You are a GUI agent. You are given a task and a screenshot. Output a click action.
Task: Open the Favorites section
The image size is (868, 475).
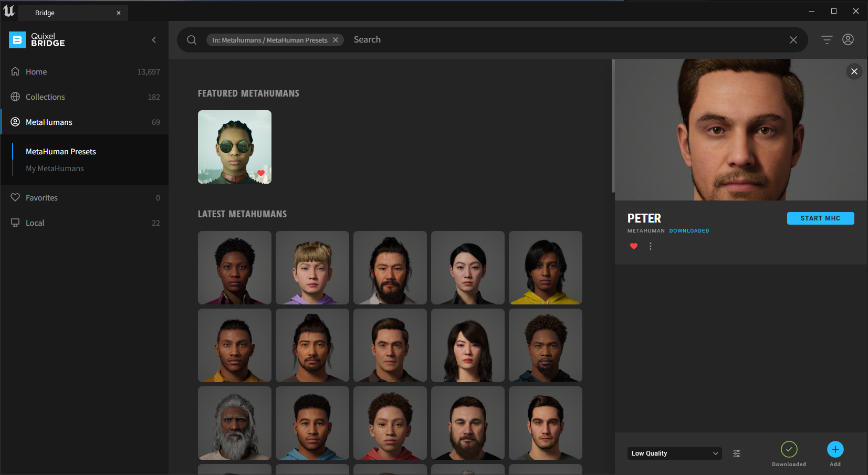click(85, 198)
